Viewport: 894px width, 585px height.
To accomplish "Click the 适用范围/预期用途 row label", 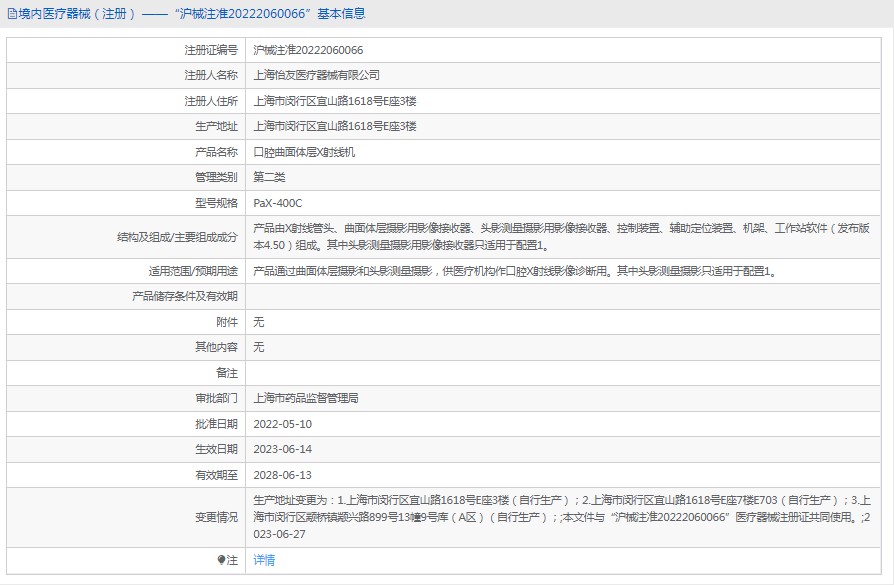I will [193, 271].
